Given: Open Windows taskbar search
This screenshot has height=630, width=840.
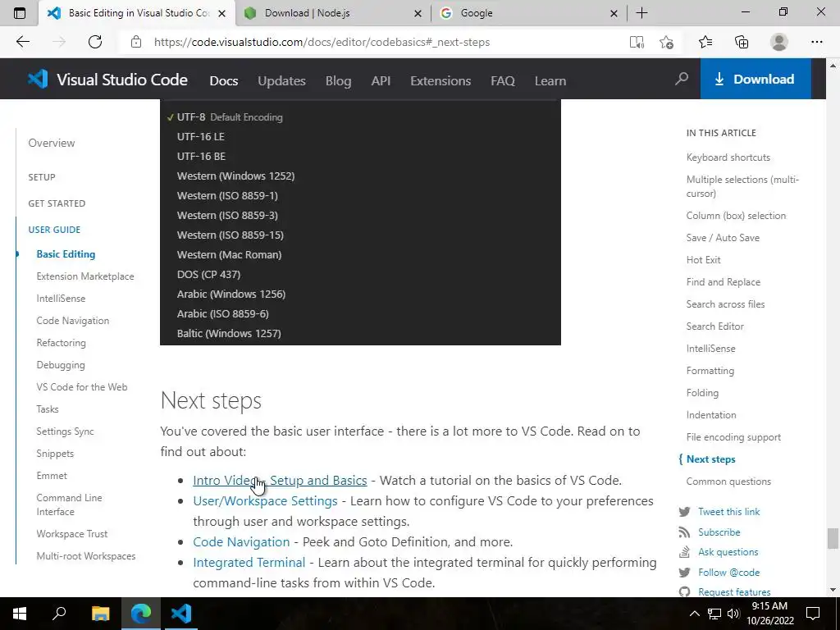Looking at the screenshot, I should pos(59,614).
